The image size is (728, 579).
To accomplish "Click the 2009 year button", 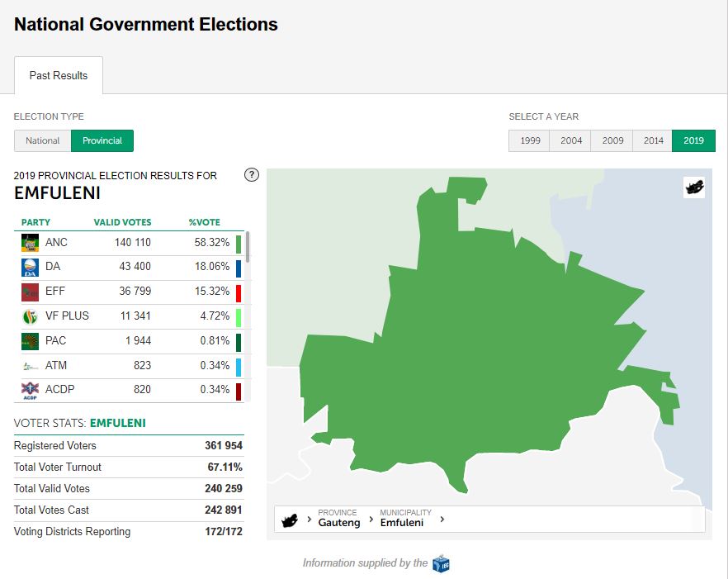I will (612, 141).
